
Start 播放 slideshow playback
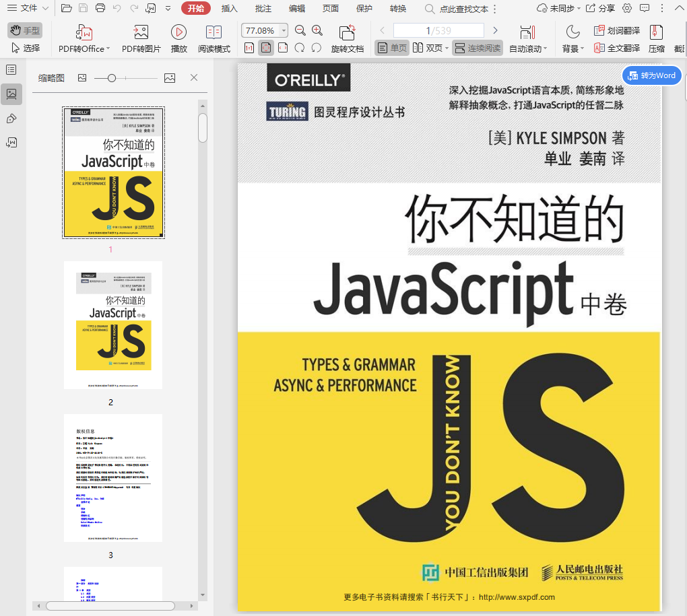coord(178,37)
